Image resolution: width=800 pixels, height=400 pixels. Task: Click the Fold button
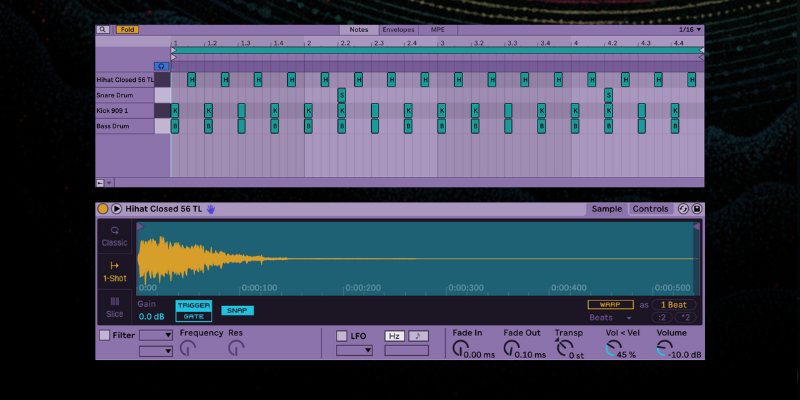[x=127, y=30]
